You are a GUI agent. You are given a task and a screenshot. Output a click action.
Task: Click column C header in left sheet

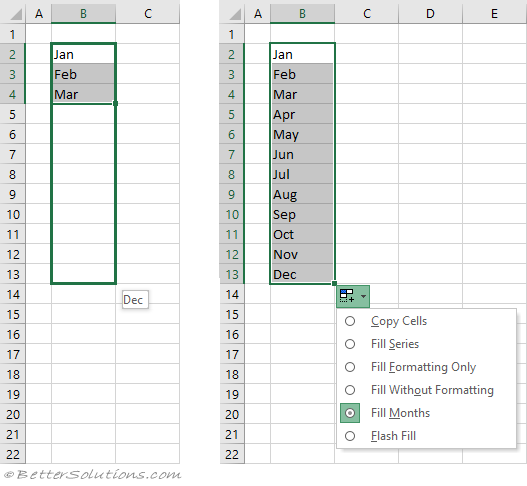click(x=148, y=13)
